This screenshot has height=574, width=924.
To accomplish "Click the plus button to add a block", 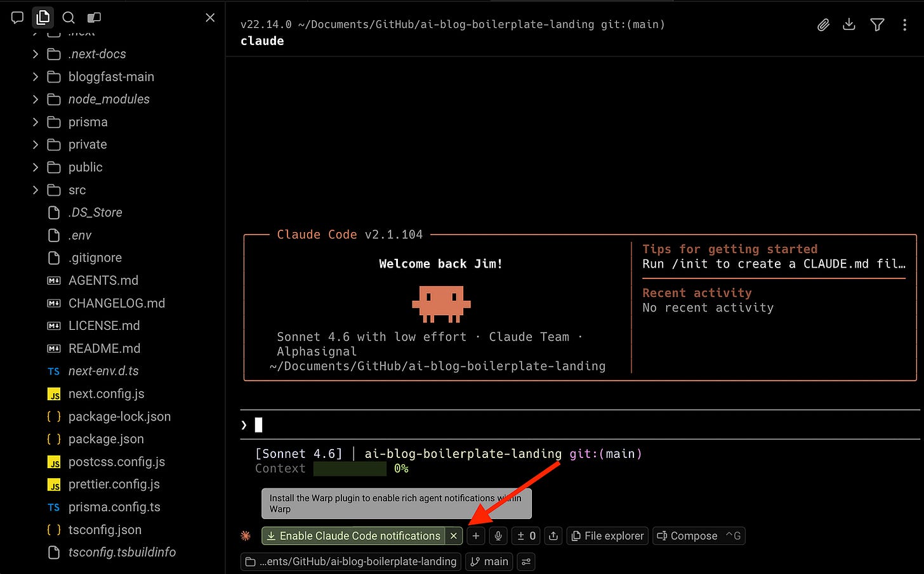I will pyautogui.click(x=475, y=536).
